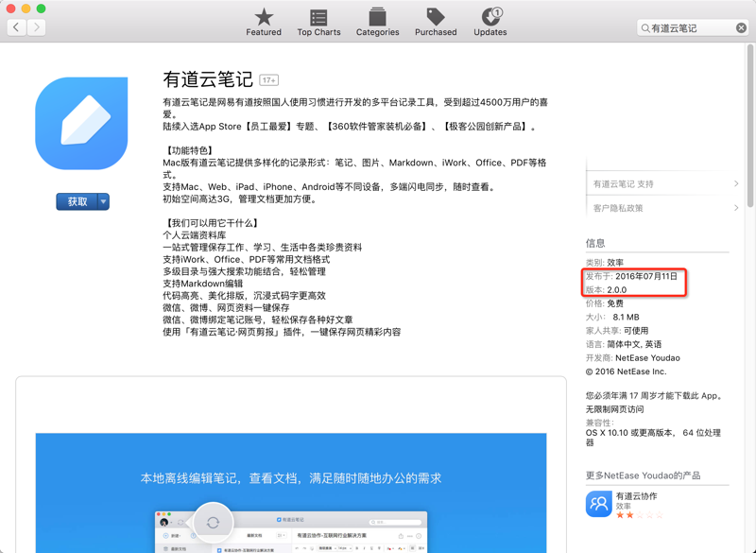The image size is (756, 553).
Task: Click the 初始空间高达3G description line
Action: 241,199
